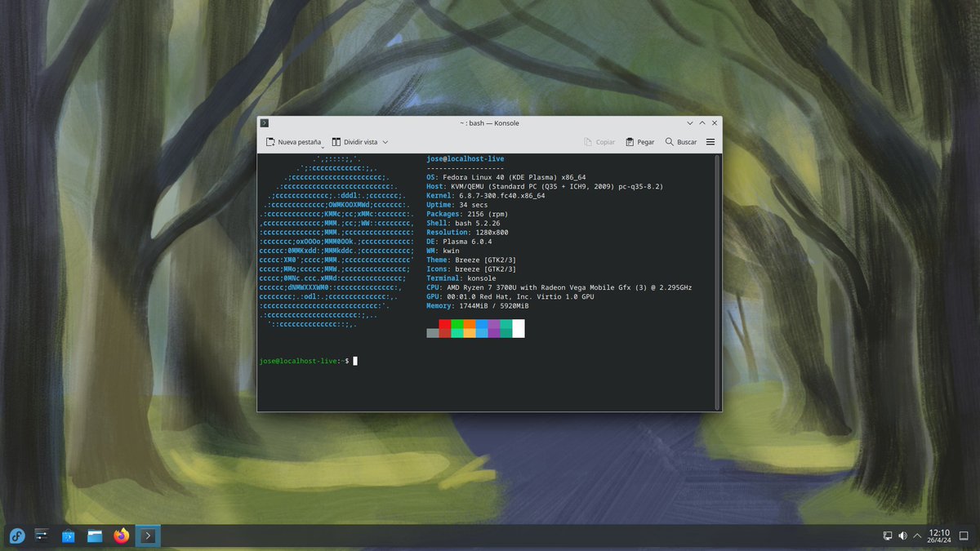Launch Firefox from the taskbar
Screen dimensions: 980x551
[121, 536]
